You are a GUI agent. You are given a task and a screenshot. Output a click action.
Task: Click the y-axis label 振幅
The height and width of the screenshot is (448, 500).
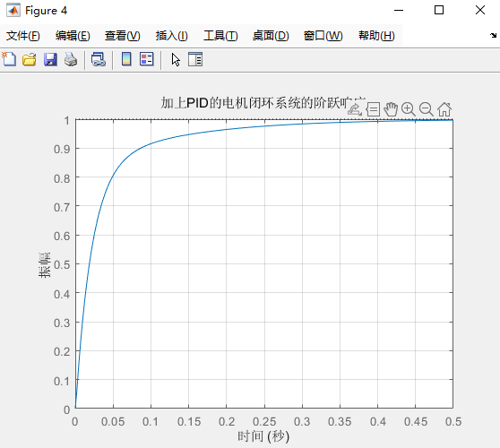tap(44, 265)
